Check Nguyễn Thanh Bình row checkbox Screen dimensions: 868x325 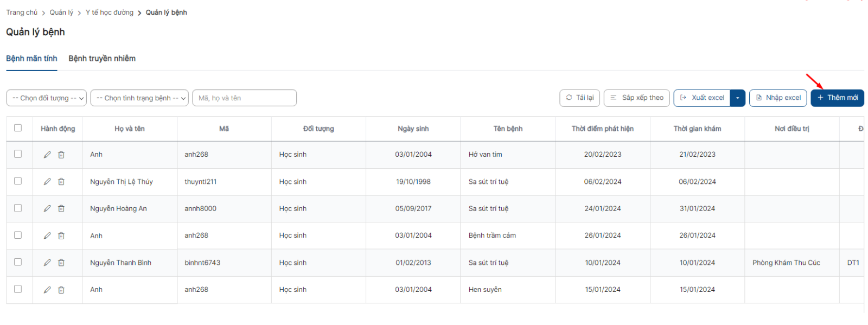tap(18, 262)
